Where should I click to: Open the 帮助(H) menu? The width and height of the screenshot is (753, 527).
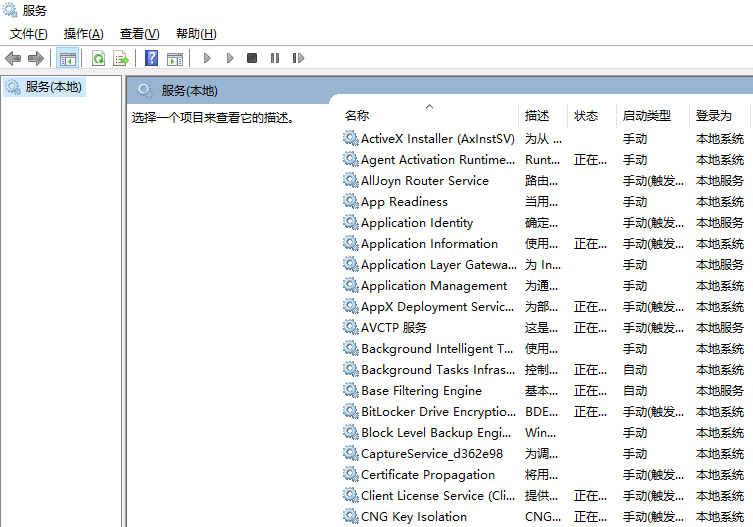[196, 34]
